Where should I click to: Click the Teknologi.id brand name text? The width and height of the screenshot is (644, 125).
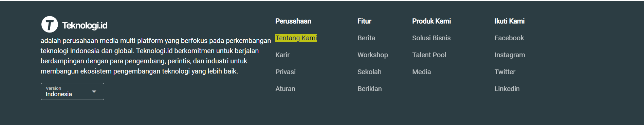[85, 25]
